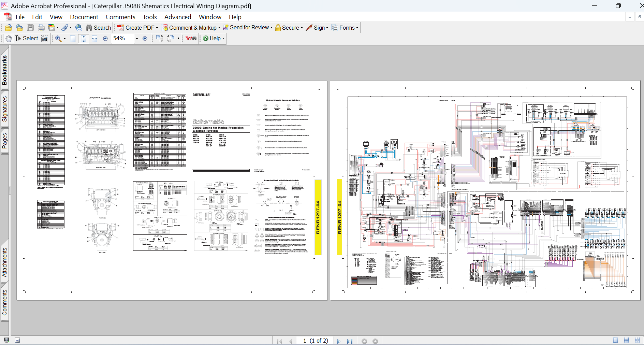
Task: Click the Email document icon
Action: pyautogui.click(x=79, y=28)
